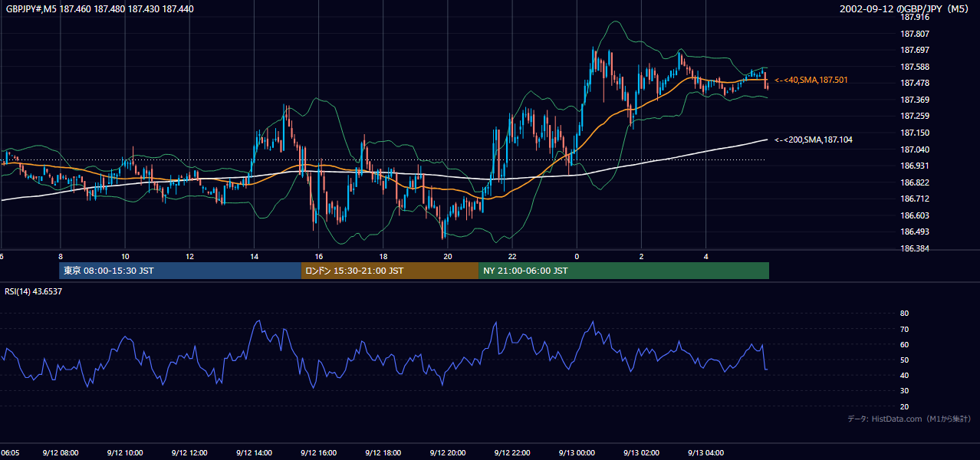Click RSI level 40 on the scale
Screen dimensions: 980x460
pyautogui.click(x=904, y=375)
